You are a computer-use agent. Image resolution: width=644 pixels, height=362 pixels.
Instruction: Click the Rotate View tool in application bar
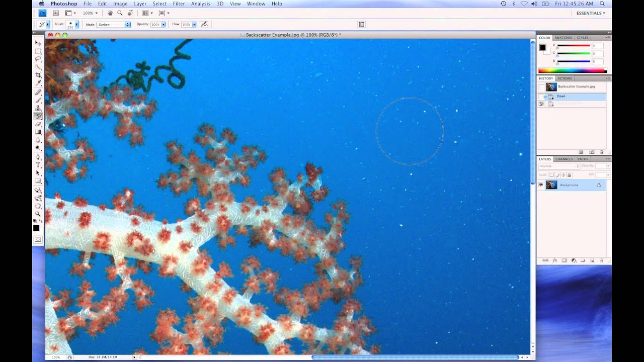click(x=130, y=13)
